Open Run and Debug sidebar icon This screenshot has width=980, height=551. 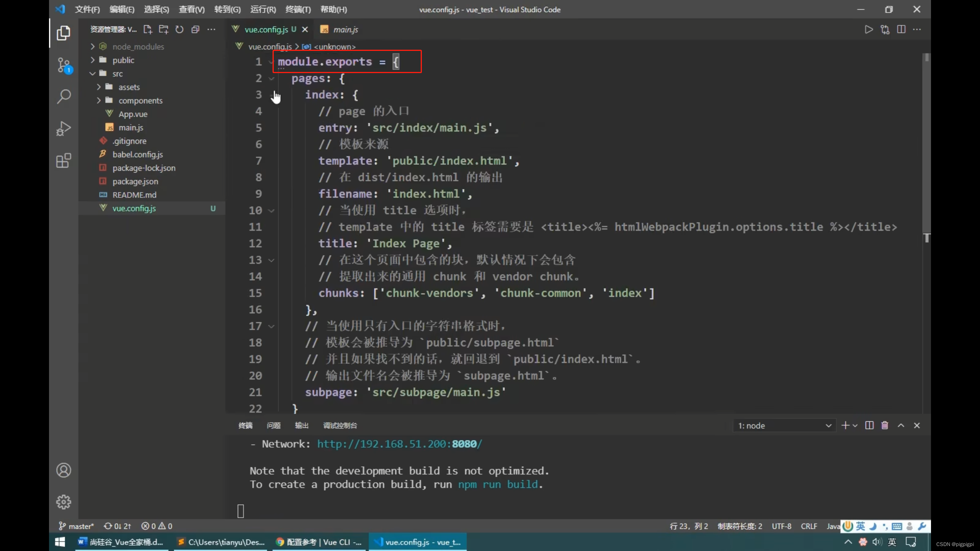[63, 129]
